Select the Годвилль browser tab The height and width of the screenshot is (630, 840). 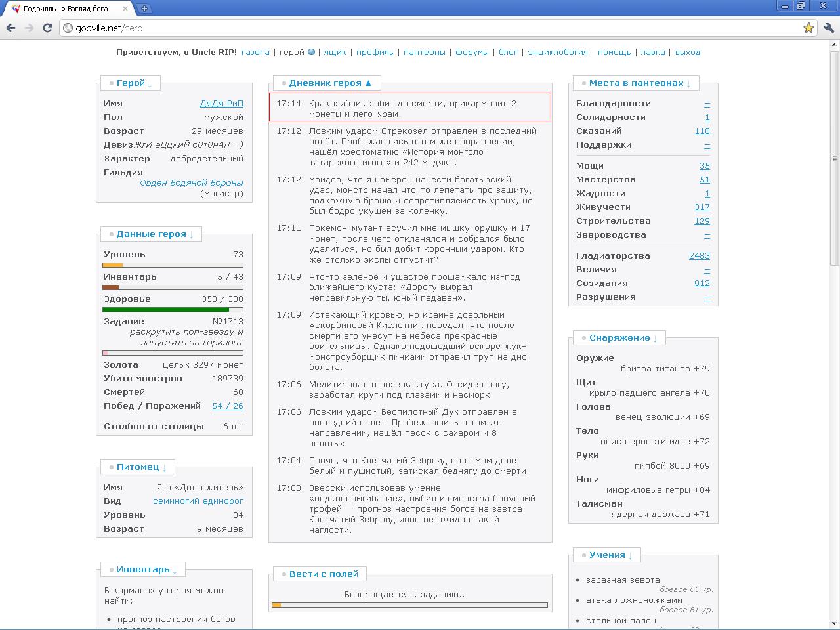click(68, 9)
